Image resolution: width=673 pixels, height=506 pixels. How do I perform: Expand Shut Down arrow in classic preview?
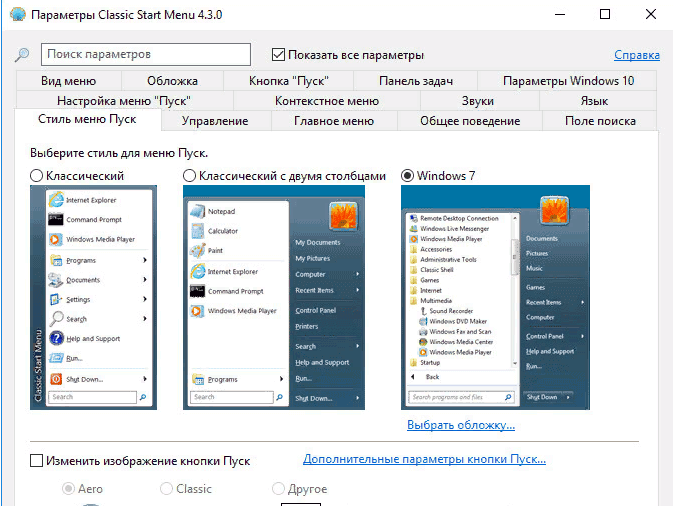[x=145, y=379]
